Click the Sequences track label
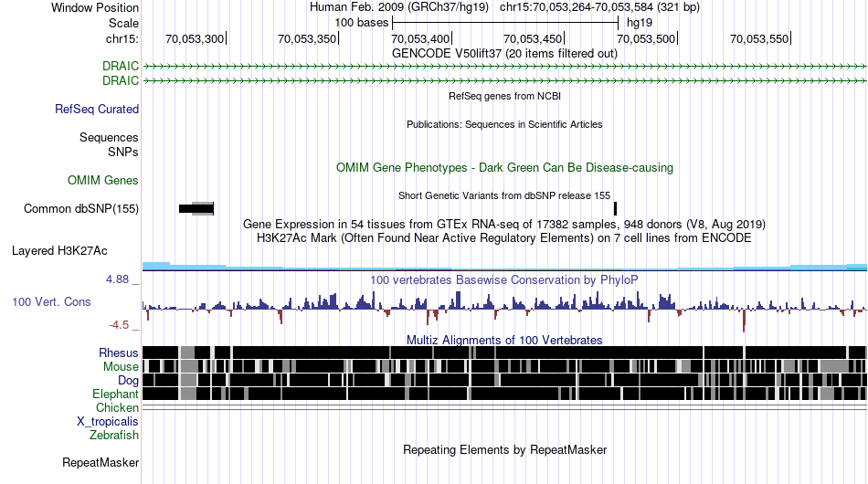 (109, 137)
